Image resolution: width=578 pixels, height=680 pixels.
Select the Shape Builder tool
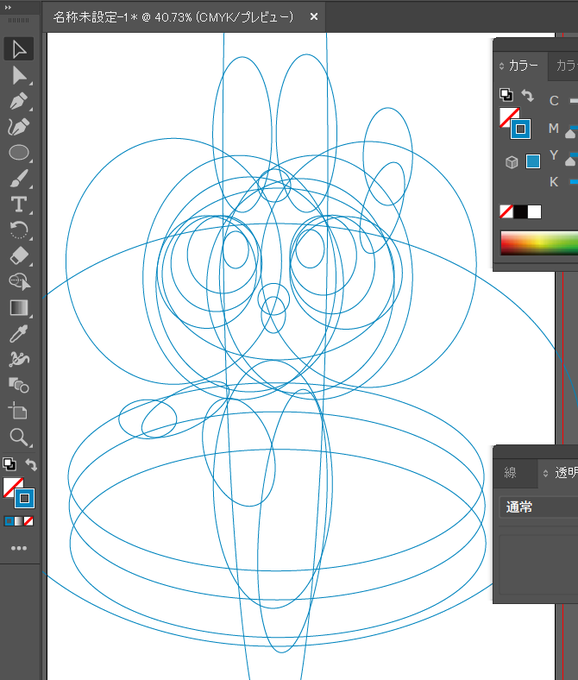click(x=19, y=281)
